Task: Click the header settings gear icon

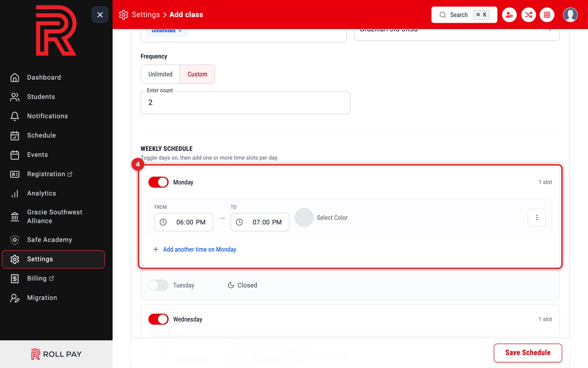Action: pyautogui.click(x=123, y=15)
